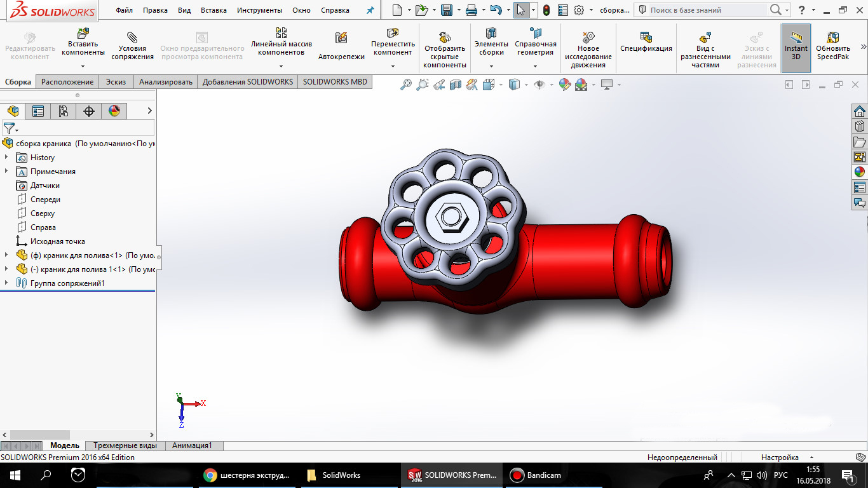Screen dimensions: 868x488
Task: Open FeatureManager design tree tab
Action: tap(13, 111)
